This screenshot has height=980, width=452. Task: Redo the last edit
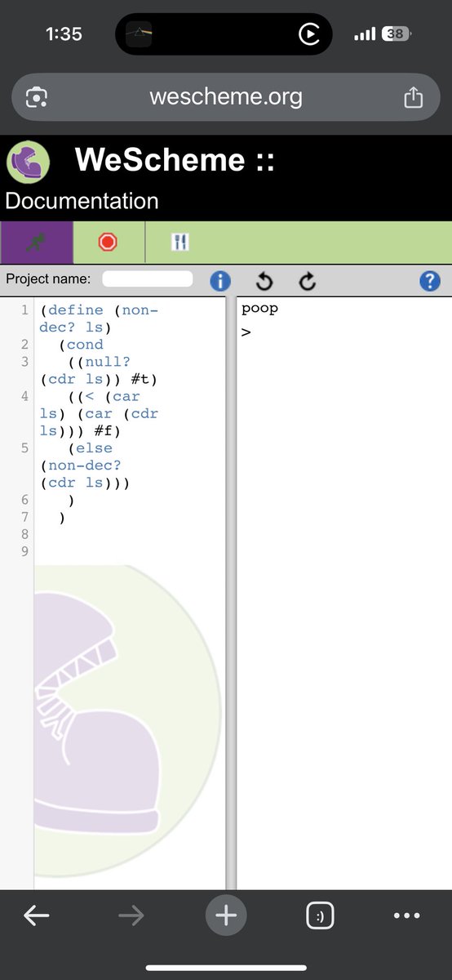[x=308, y=281]
